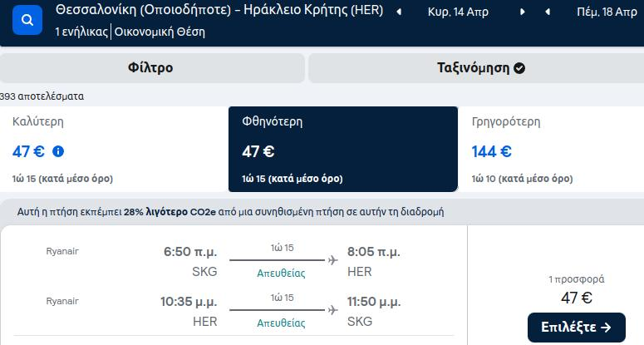The image size is (644, 345).
Task: Select the Γρηγορότερη sorting tab
Action: click(x=551, y=149)
